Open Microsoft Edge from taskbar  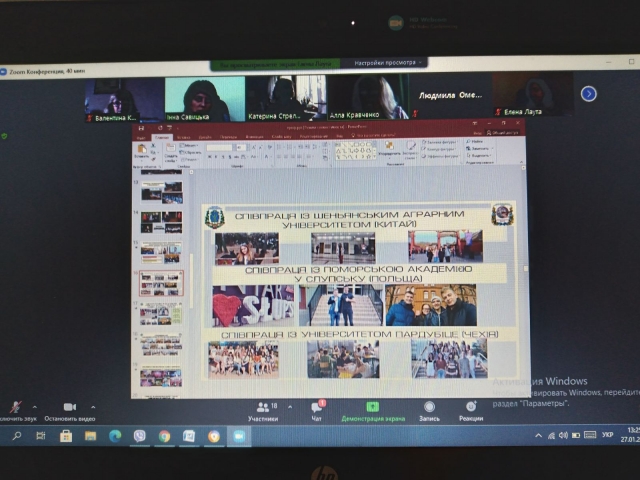point(115,436)
